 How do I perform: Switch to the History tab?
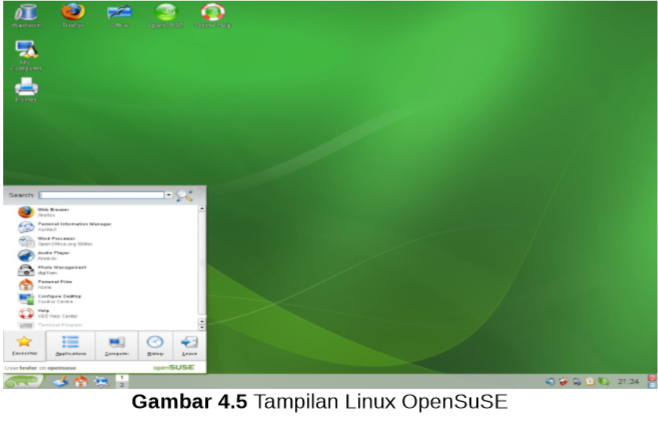point(155,346)
